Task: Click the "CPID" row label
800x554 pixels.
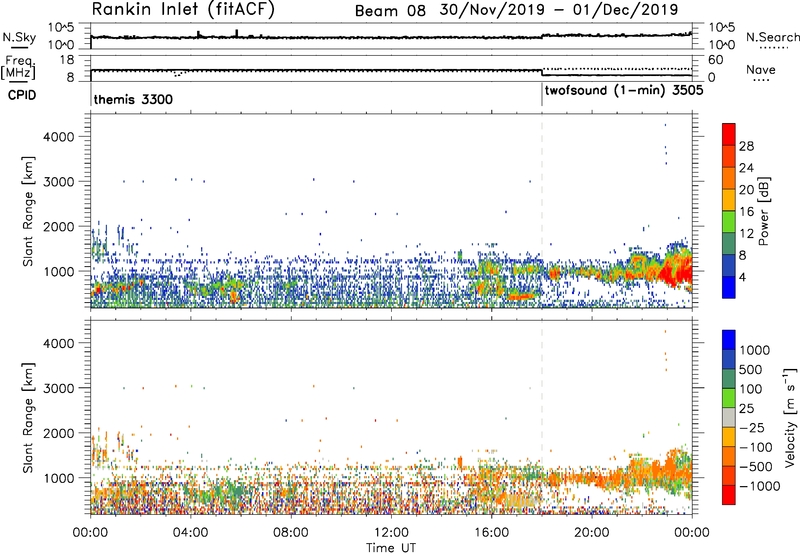Action: click(x=22, y=95)
